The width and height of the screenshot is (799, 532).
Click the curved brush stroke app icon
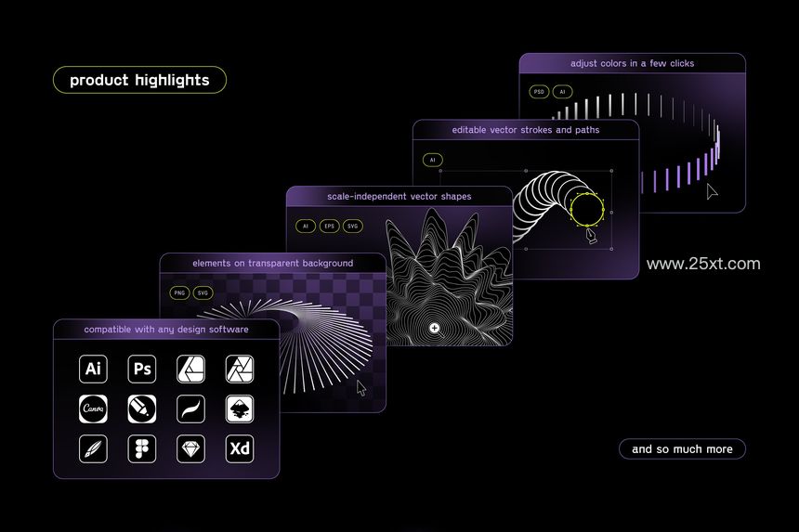pyautogui.click(x=190, y=409)
